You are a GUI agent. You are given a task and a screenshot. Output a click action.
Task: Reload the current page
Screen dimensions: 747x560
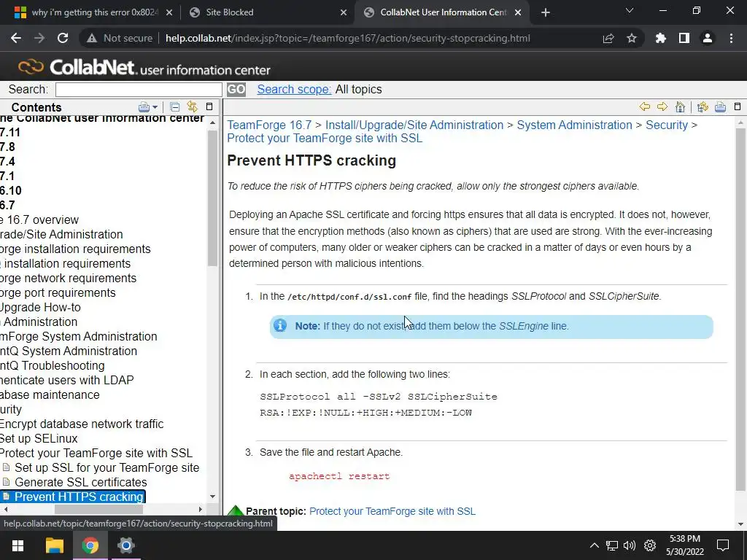(x=63, y=38)
